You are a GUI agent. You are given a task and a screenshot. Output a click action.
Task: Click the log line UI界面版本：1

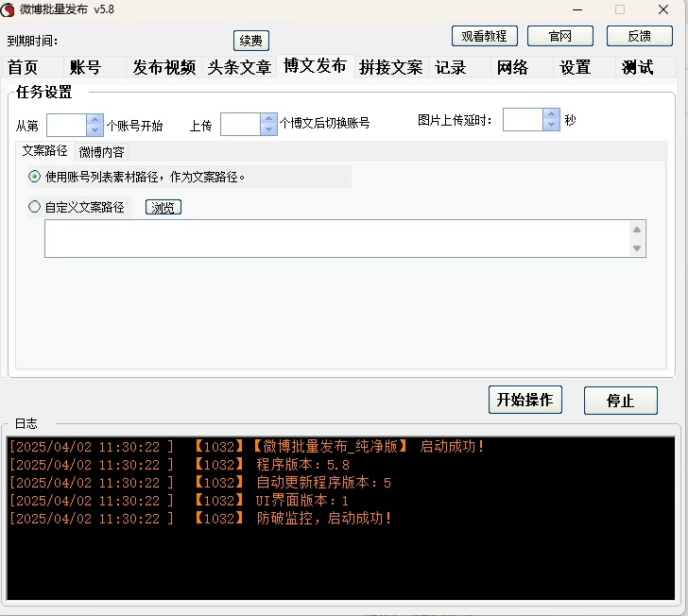[179, 501]
